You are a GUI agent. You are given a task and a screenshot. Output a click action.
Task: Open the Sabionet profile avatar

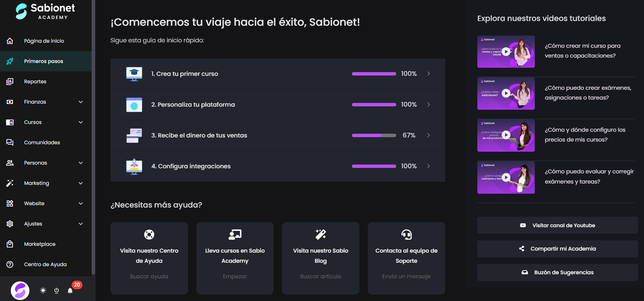click(x=20, y=291)
